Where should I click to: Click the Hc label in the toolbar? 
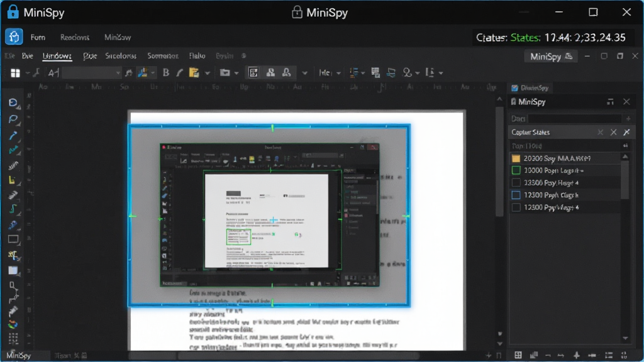click(x=325, y=73)
